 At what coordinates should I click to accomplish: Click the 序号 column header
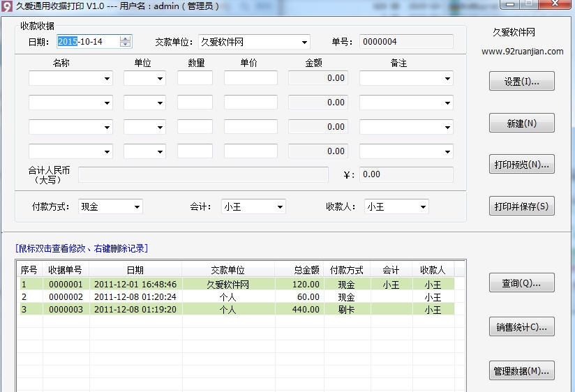[x=29, y=270]
